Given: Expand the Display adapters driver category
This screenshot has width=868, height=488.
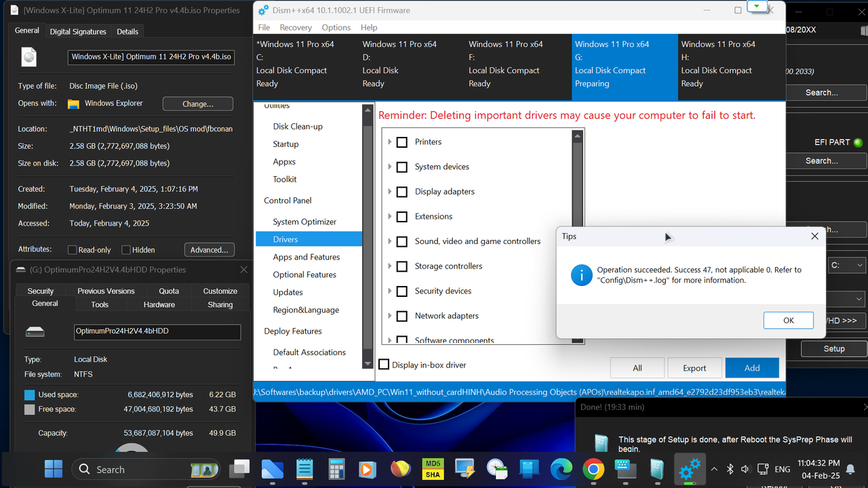Looking at the screenshot, I should (390, 191).
